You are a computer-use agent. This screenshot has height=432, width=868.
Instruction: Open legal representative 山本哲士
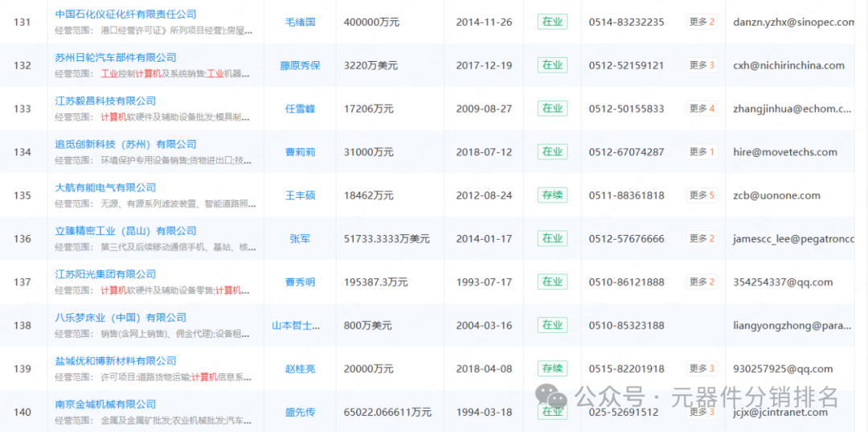click(297, 325)
